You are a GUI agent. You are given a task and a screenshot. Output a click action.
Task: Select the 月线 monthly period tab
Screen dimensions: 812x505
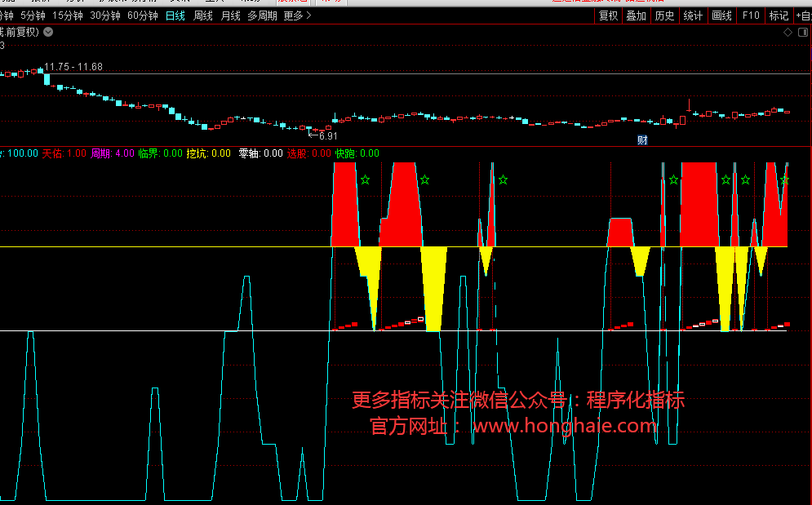click(x=230, y=16)
